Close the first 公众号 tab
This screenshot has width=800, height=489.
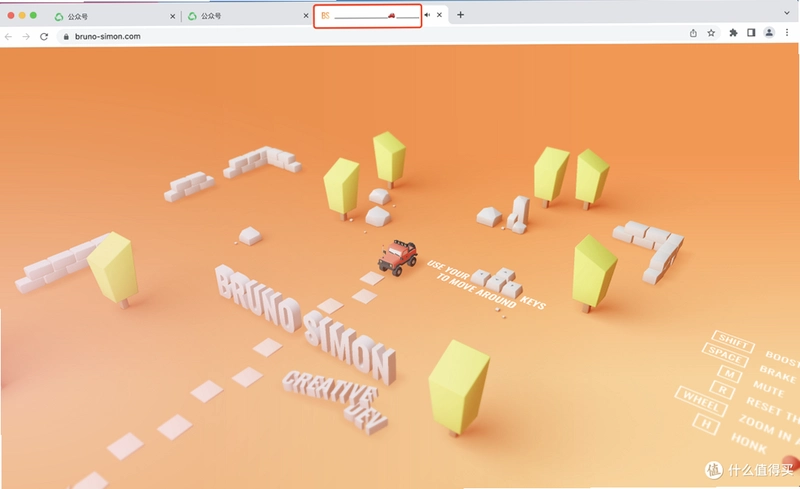[x=172, y=16]
